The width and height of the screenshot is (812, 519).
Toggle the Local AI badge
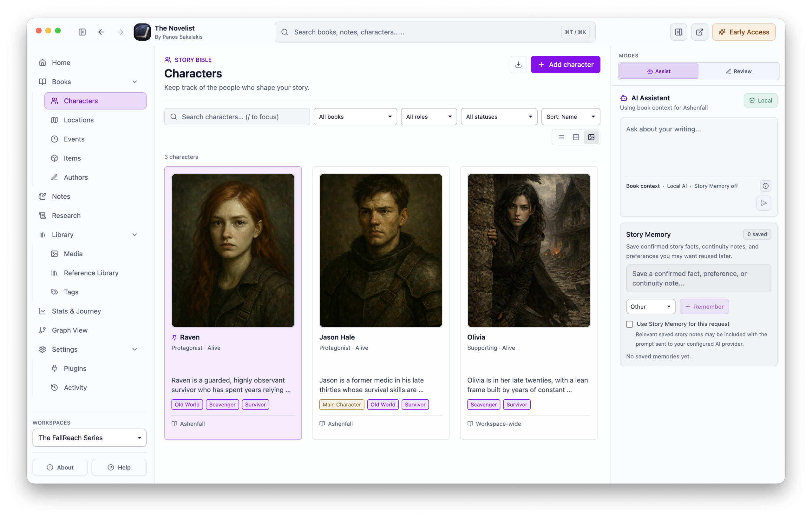(760, 101)
